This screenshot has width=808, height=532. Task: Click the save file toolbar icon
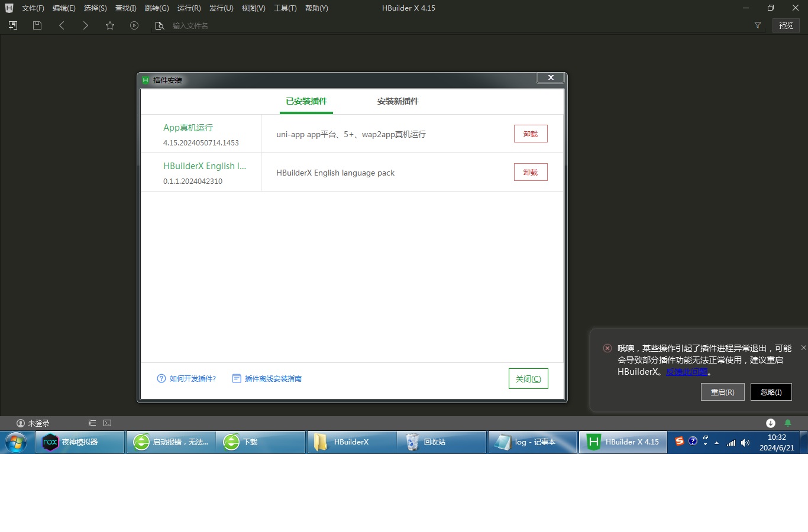[x=37, y=25]
